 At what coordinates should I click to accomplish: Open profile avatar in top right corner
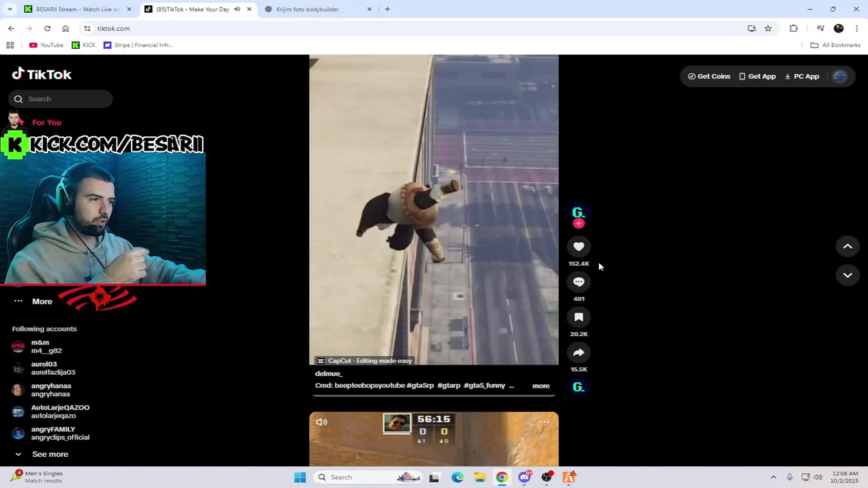click(840, 77)
